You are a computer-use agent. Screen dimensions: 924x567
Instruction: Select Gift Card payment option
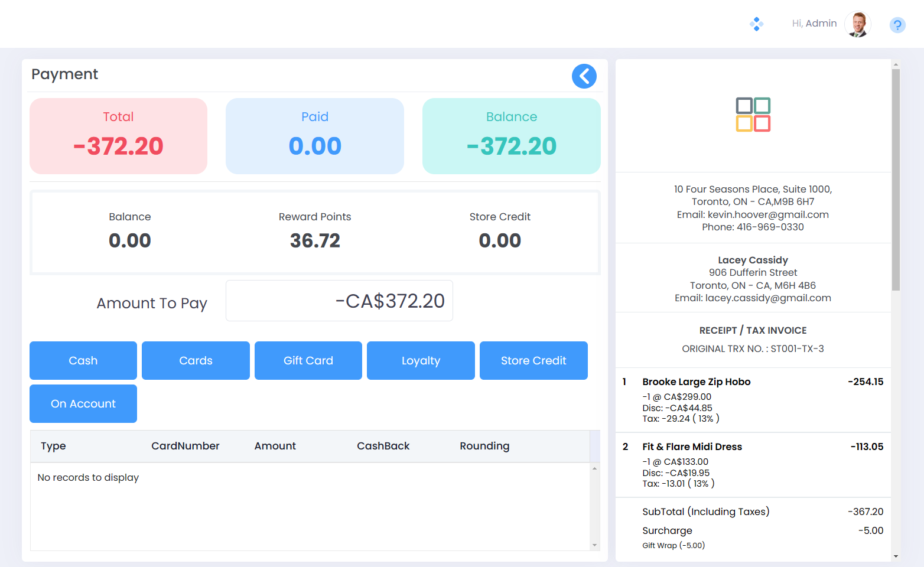[x=308, y=360]
